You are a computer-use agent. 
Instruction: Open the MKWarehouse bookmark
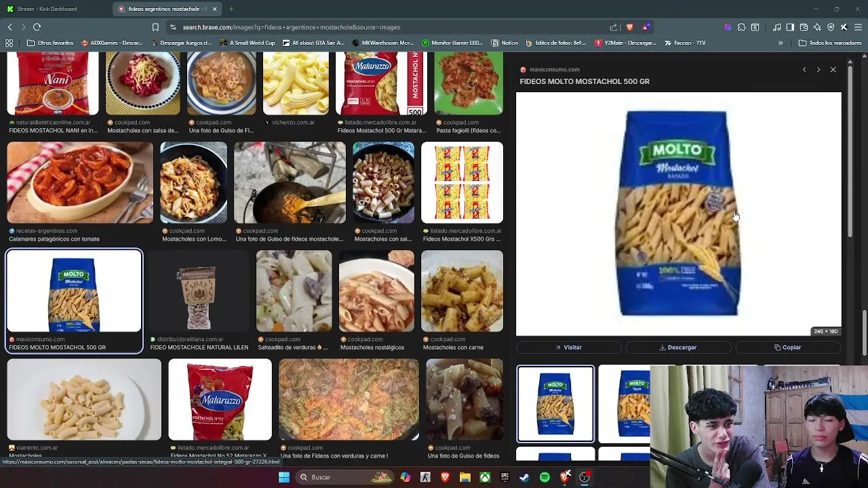383,43
